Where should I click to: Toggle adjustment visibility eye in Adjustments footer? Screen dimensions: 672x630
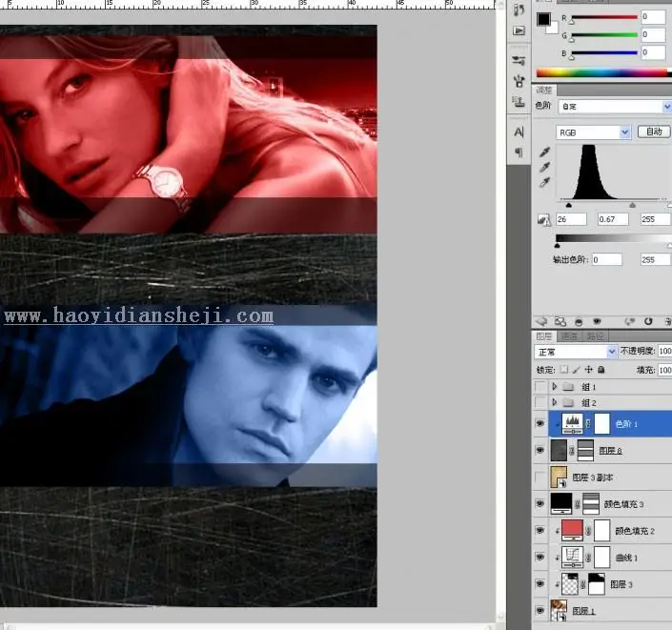coord(597,321)
